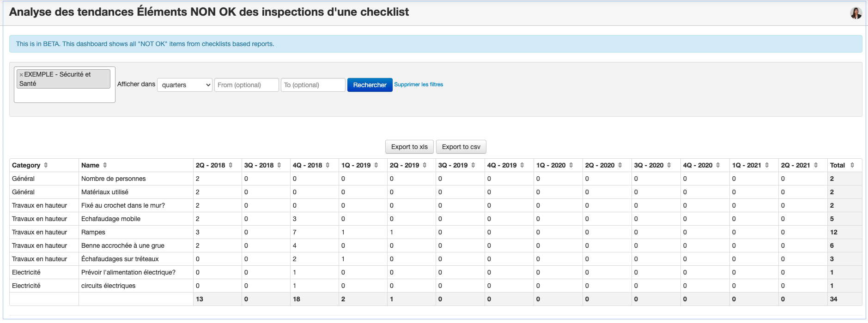Sort by the 2Q - 2018 column icon
The image size is (868, 323).
[x=231, y=165]
